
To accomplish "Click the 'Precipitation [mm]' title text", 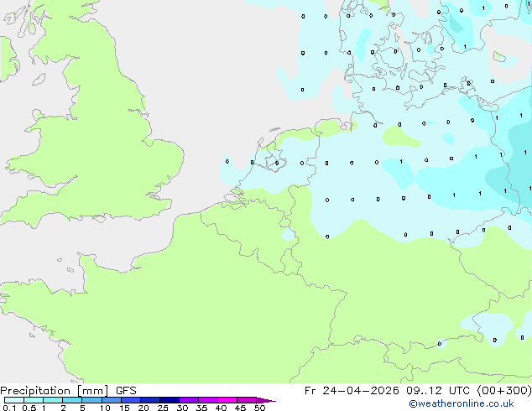I will (55, 391).
